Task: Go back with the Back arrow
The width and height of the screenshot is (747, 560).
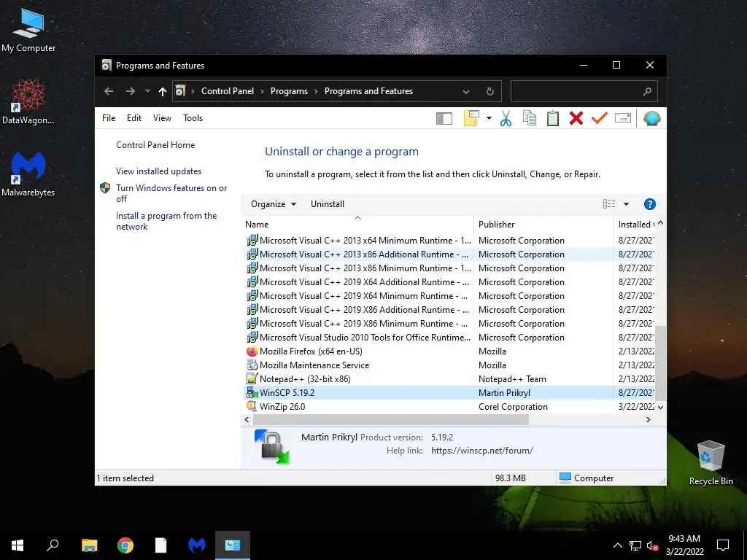Action: pos(109,91)
